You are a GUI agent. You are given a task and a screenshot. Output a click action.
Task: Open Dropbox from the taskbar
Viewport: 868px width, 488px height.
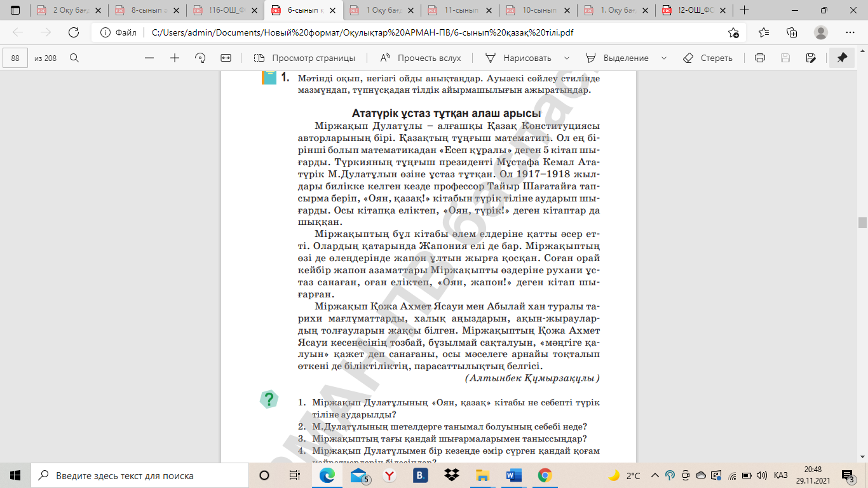[x=452, y=475]
